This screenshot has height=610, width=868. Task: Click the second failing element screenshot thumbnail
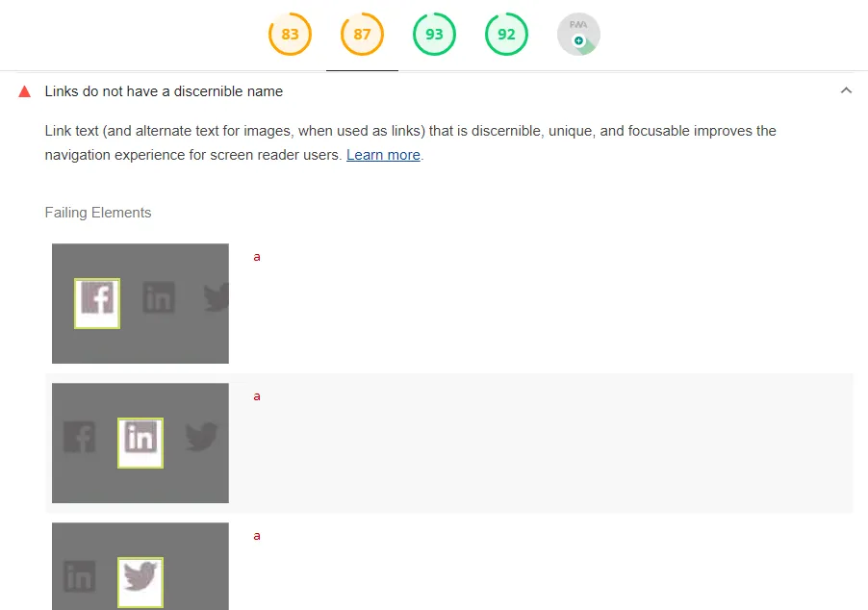(x=140, y=443)
